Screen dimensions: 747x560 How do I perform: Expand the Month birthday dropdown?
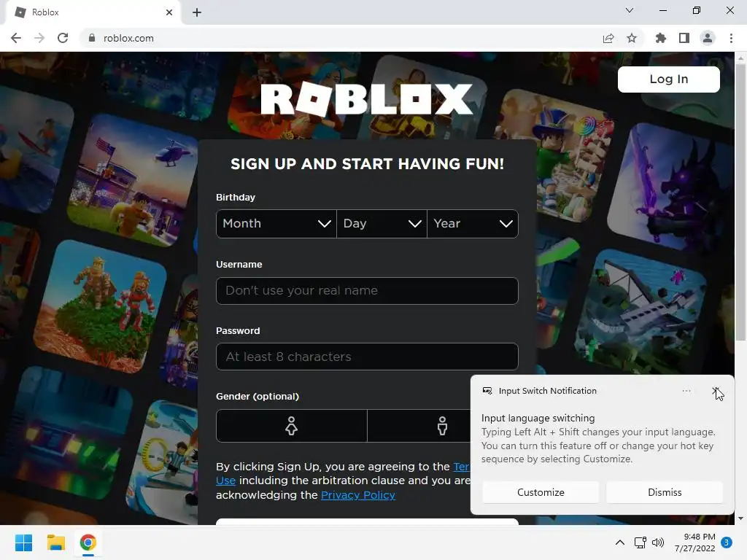pos(276,223)
